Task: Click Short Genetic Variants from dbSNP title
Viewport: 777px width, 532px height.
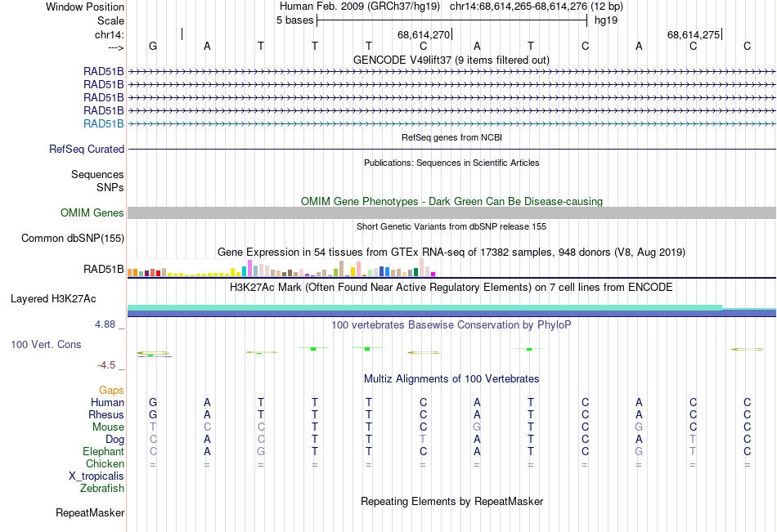Action: click(451, 226)
